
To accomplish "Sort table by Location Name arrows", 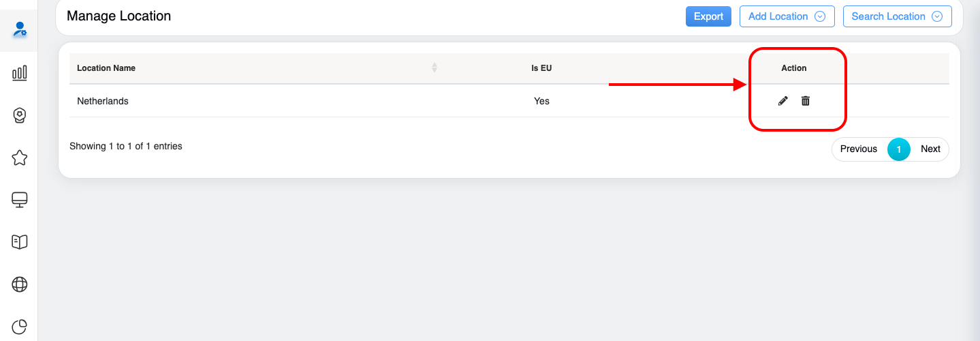I will coord(434,68).
